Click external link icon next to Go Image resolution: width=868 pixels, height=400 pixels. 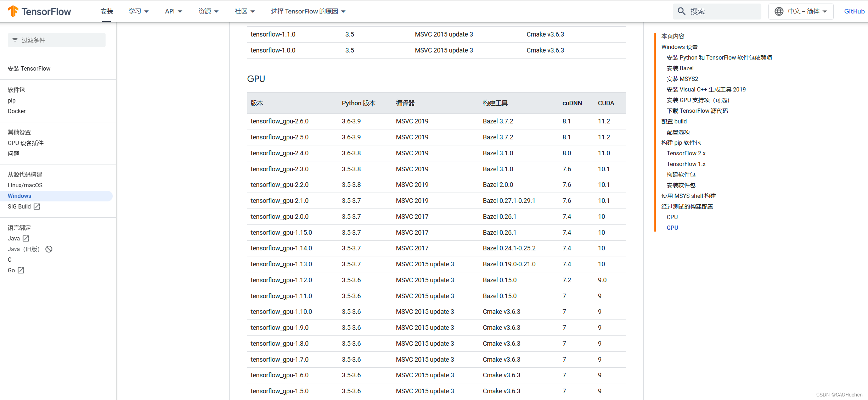[x=21, y=270]
